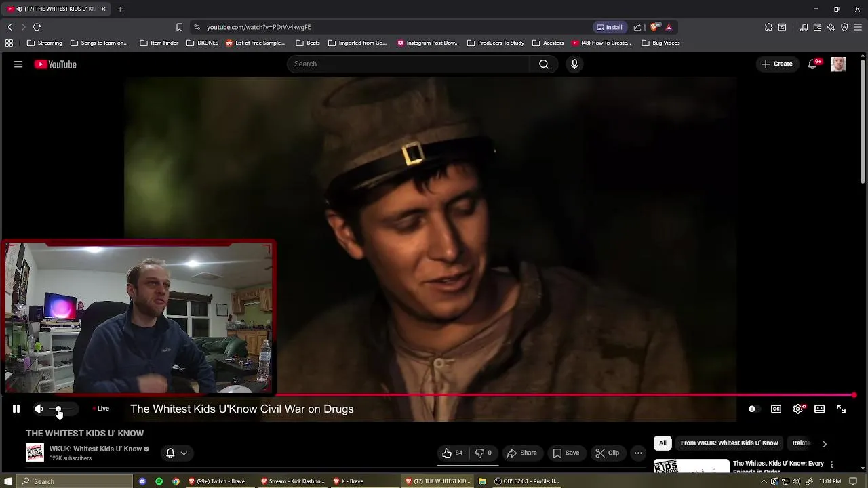Switch to Stream - Kick Dashboard taskbar window
This screenshot has width=868, height=488.
[x=293, y=481]
